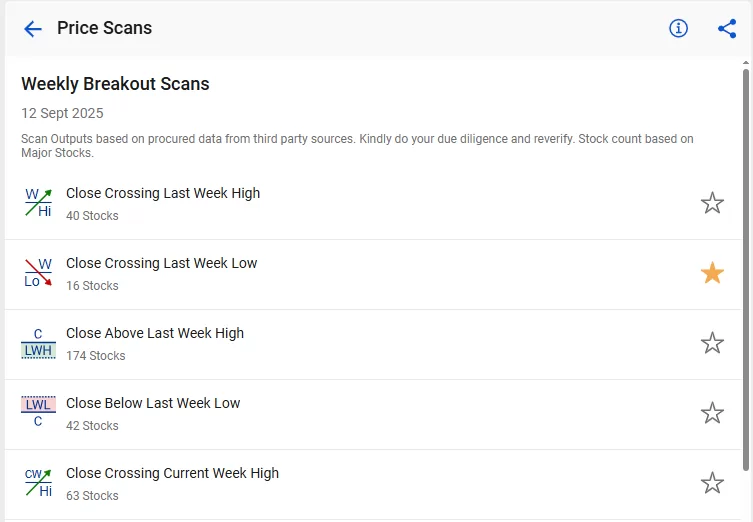Click the vertical scrollbar thumb
The image size is (753, 522).
[745, 270]
